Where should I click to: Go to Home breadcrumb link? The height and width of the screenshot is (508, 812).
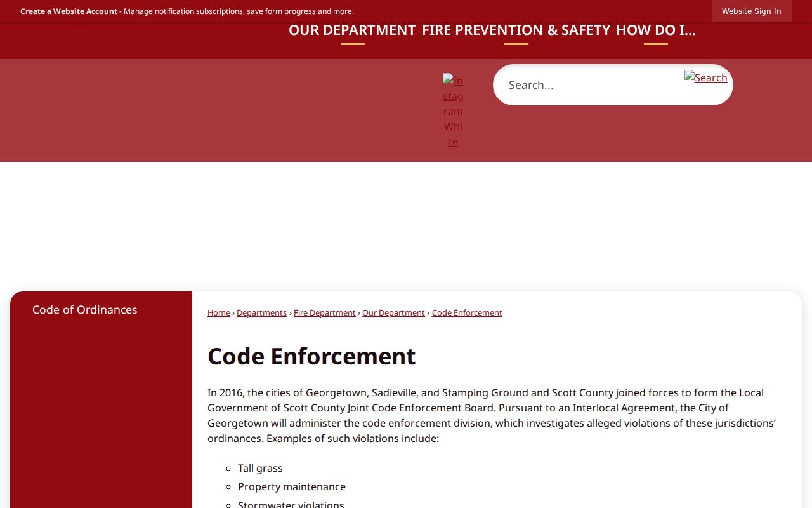click(x=219, y=312)
